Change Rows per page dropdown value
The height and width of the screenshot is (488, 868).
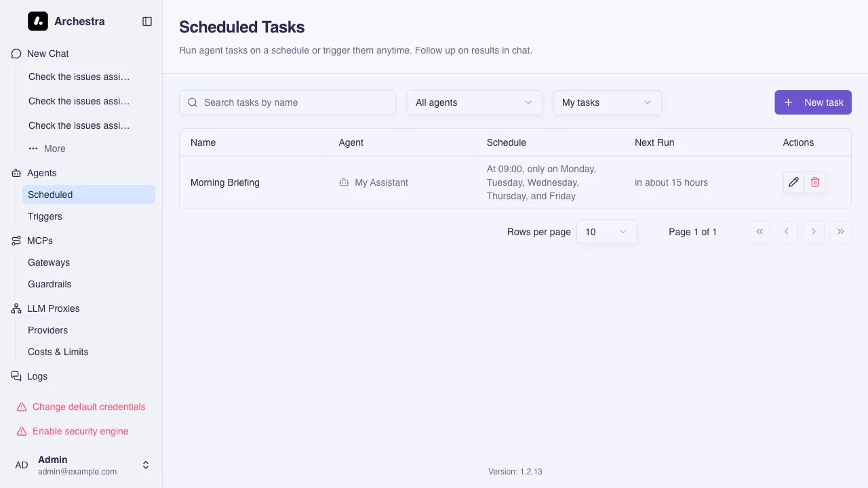606,232
